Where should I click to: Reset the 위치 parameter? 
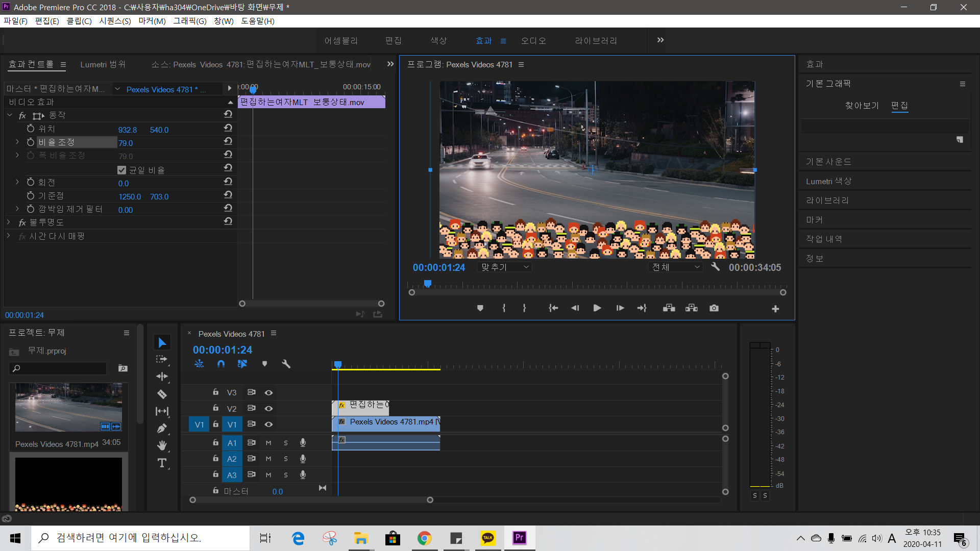(228, 128)
